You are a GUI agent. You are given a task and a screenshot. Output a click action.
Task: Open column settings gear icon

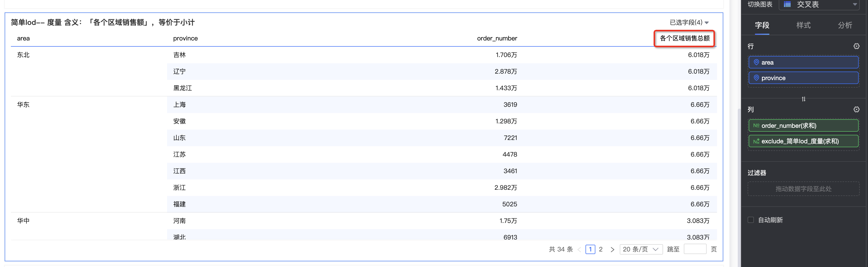tap(856, 109)
